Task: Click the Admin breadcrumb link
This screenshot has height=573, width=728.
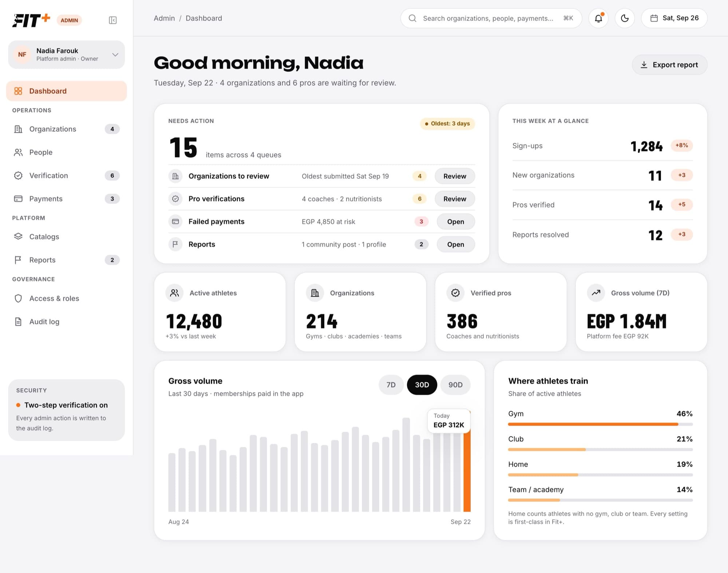Action: point(164,18)
